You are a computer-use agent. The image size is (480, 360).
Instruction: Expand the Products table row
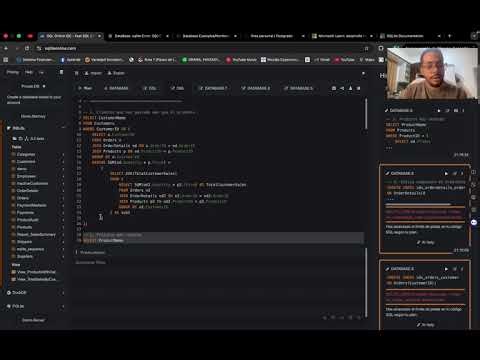pyautogui.click(x=63, y=227)
